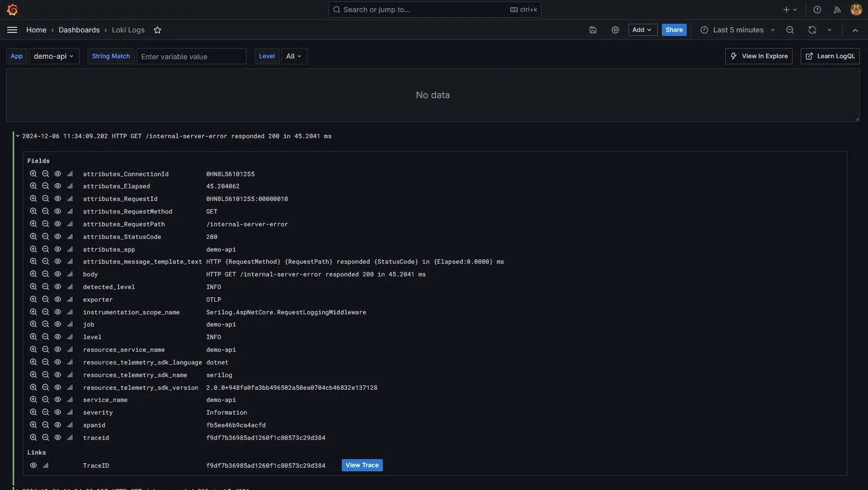Screen dimensions: 868x490
Task: Show ad-hoc statistics for attributes_RequestId
Action: click(x=70, y=199)
